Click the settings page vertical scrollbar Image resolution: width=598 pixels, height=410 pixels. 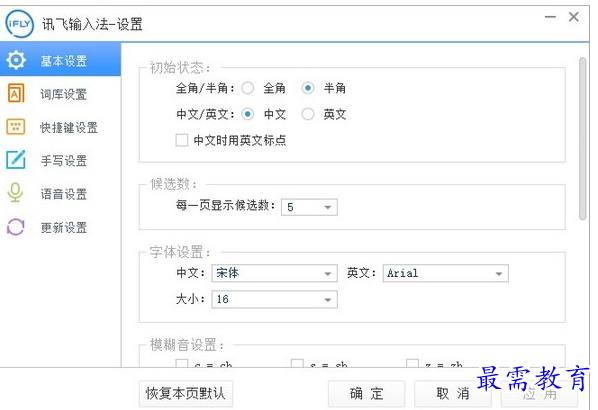[582, 138]
